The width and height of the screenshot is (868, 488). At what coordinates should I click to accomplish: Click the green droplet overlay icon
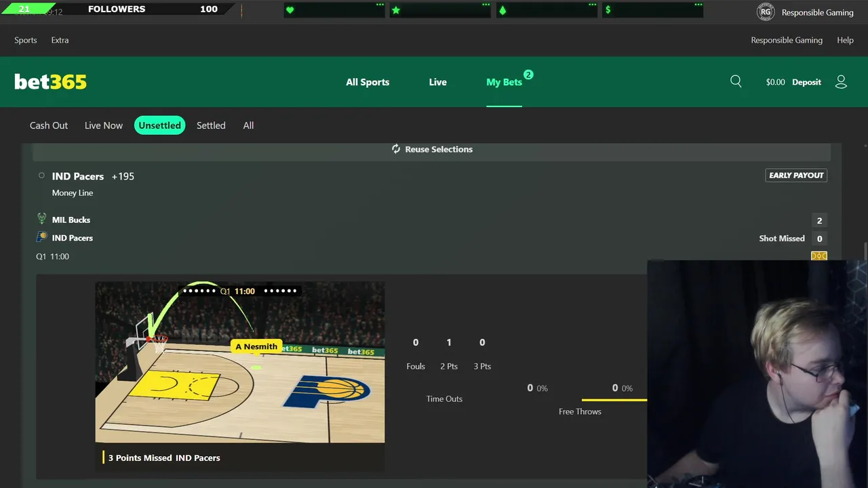click(502, 10)
